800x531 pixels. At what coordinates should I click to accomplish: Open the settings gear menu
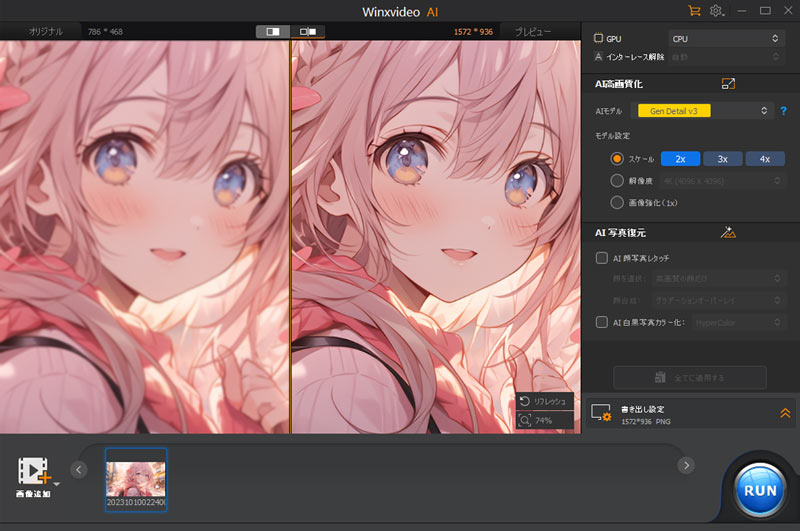(x=716, y=11)
